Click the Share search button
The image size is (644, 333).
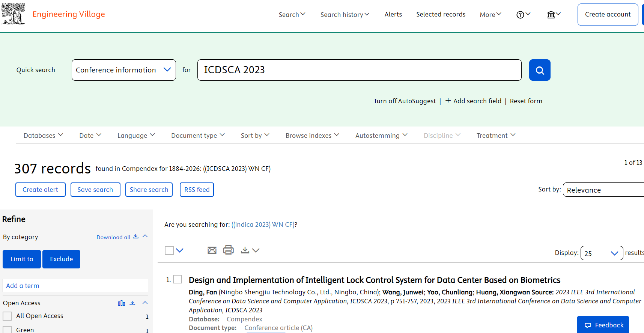(x=149, y=190)
